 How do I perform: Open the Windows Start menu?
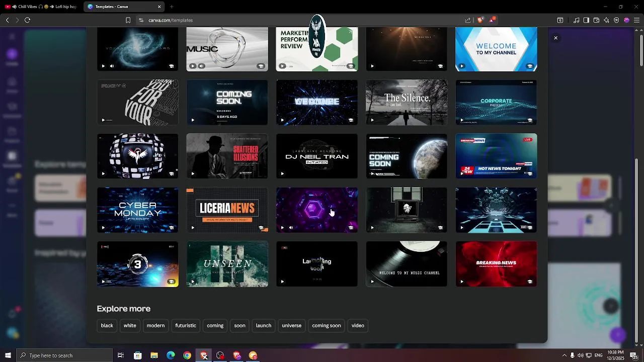coord(8,355)
